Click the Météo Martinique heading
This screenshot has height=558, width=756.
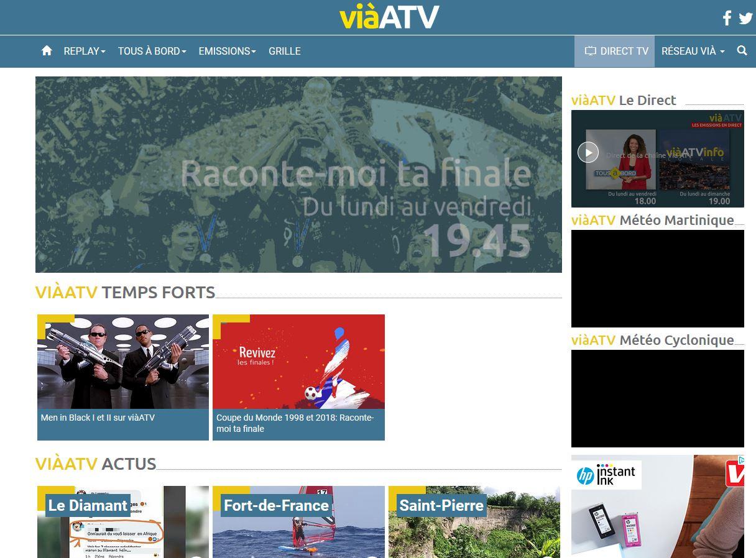pyautogui.click(x=653, y=220)
